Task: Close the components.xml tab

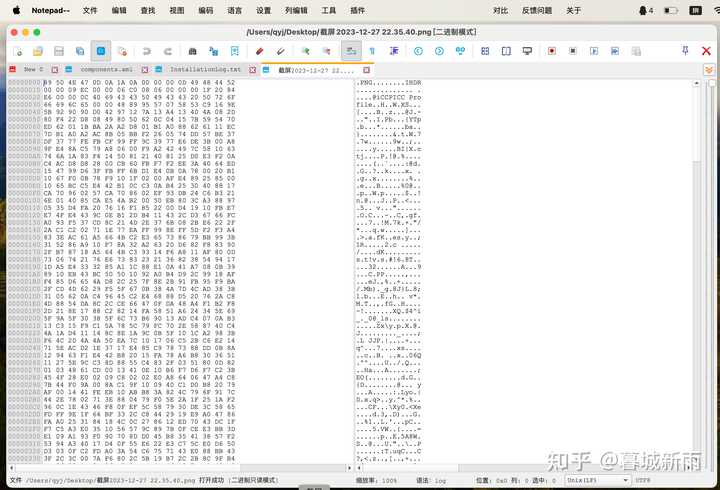Action: tap(145, 70)
